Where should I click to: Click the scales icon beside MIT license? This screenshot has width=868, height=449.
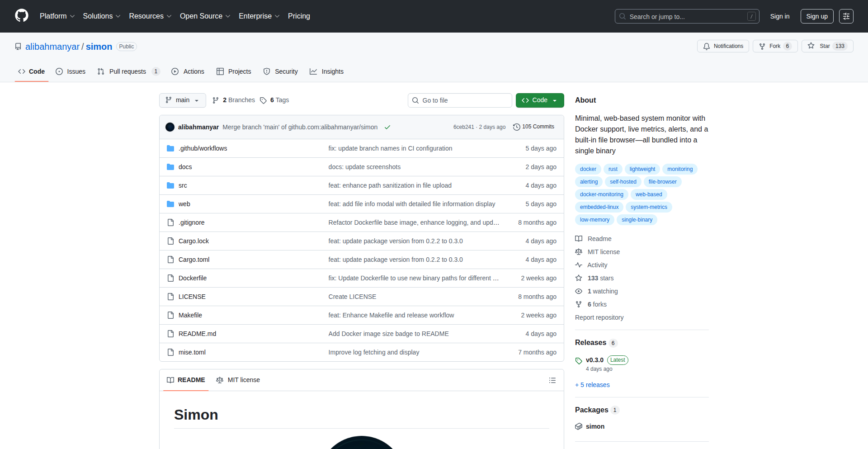coord(579,251)
